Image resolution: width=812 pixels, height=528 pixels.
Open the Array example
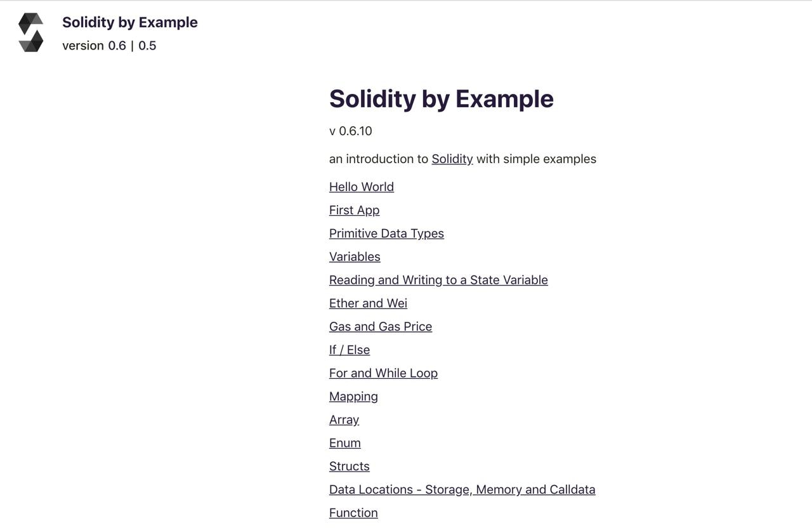point(344,419)
